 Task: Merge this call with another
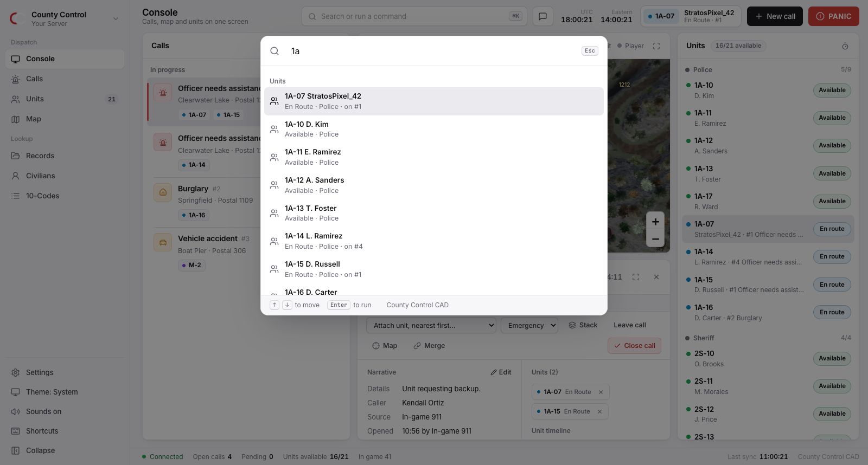pos(429,346)
